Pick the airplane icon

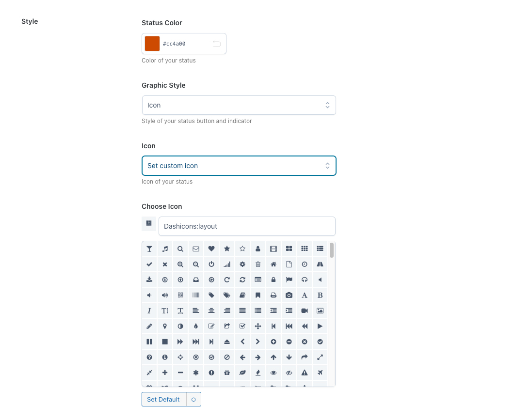[x=320, y=373]
